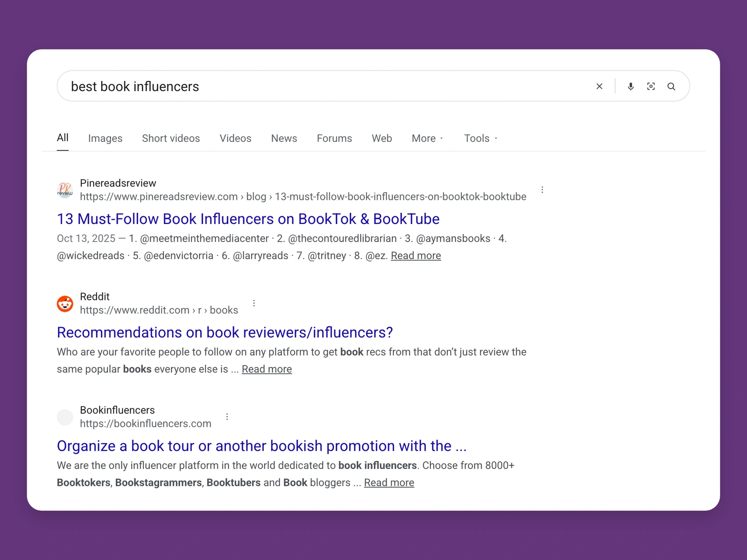Viewport: 747px width, 560px height.
Task: Open '13 Must-Follow Book Influencers' result
Action: 248,219
